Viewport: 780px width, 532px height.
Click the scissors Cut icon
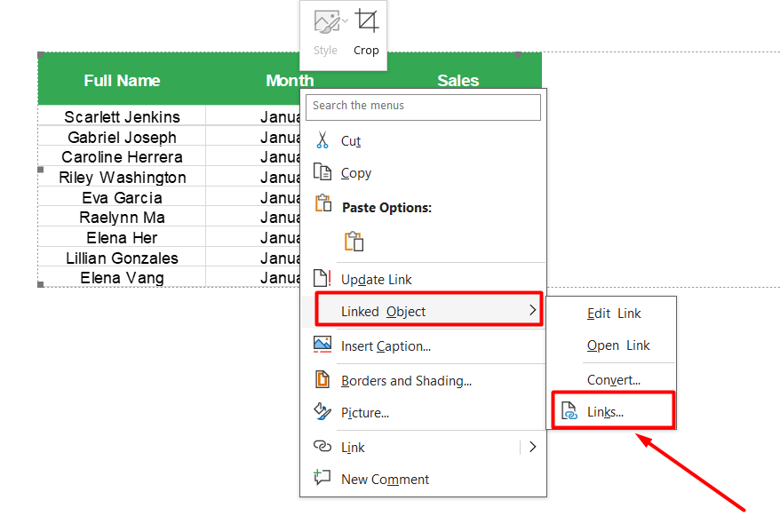[x=322, y=140]
